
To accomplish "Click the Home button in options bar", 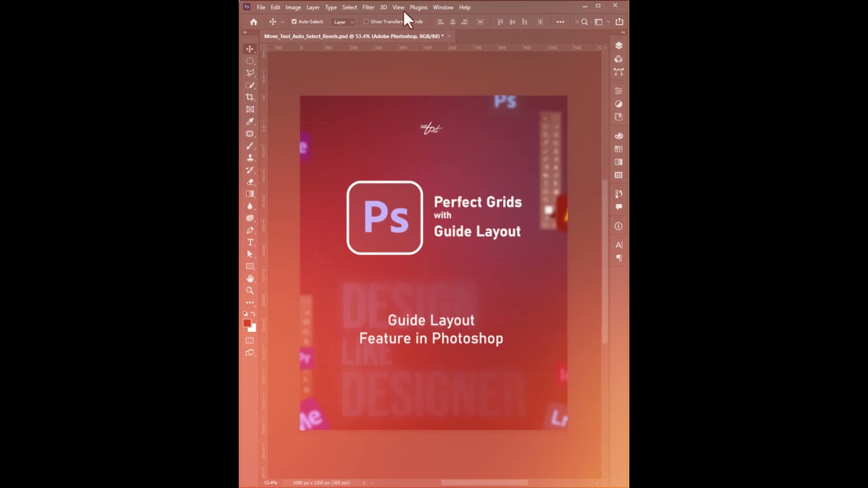I will tap(254, 22).
